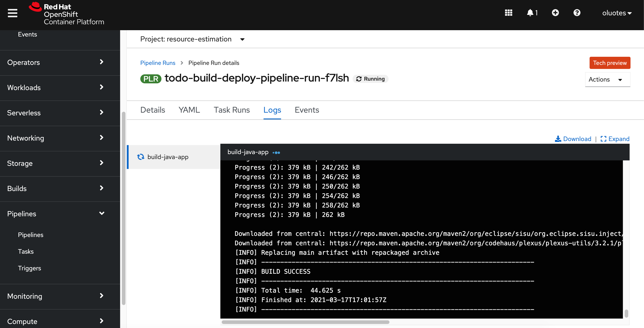This screenshot has width=644, height=328.
Task: Download the pipeline run logs
Action: pyautogui.click(x=573, y=139)
